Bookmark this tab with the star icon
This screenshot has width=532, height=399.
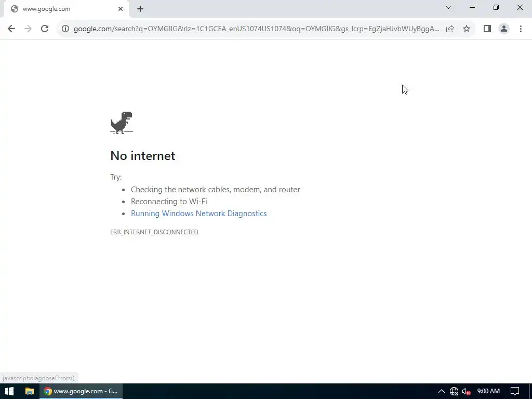coord(467,29)
